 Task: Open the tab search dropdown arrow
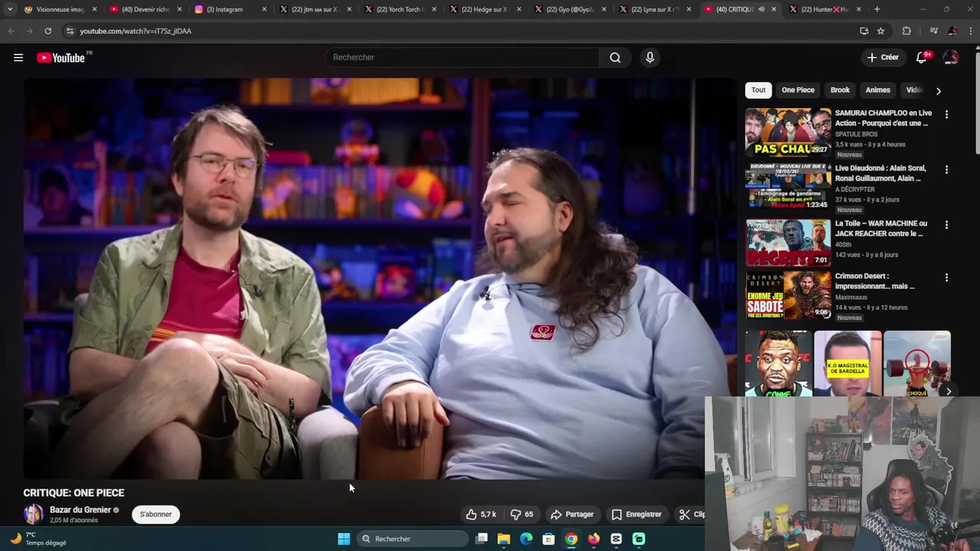10,9
